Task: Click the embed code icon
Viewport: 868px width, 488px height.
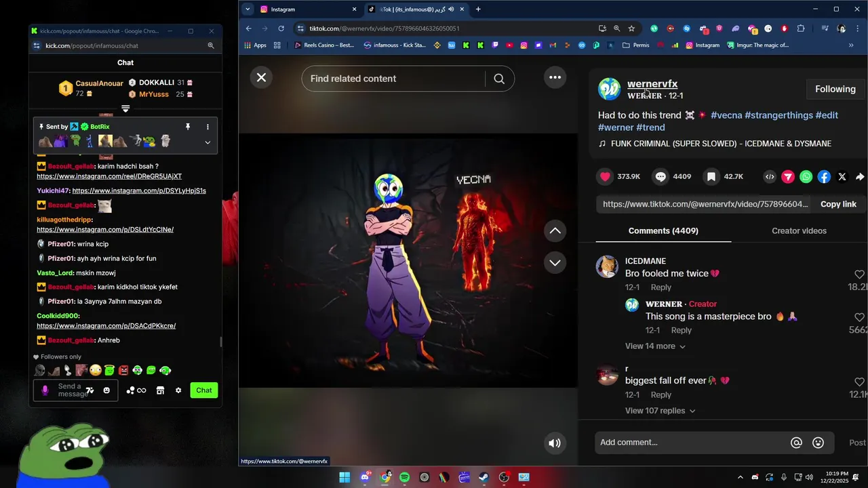Action: coord(770,176)
